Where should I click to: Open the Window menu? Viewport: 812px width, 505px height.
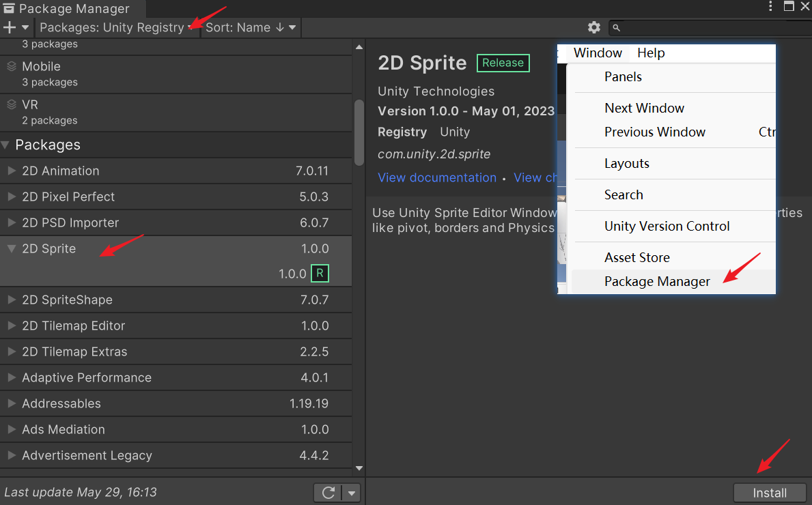[598, 53]
